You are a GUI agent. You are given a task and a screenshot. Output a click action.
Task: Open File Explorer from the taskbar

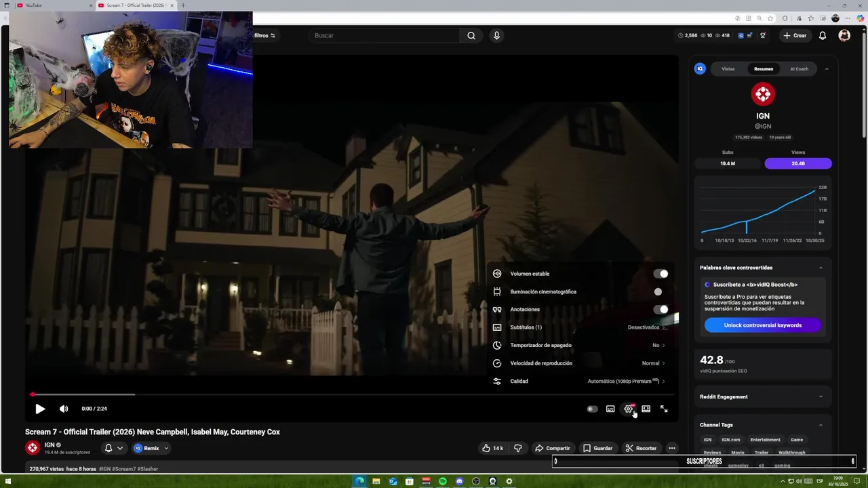376,481
